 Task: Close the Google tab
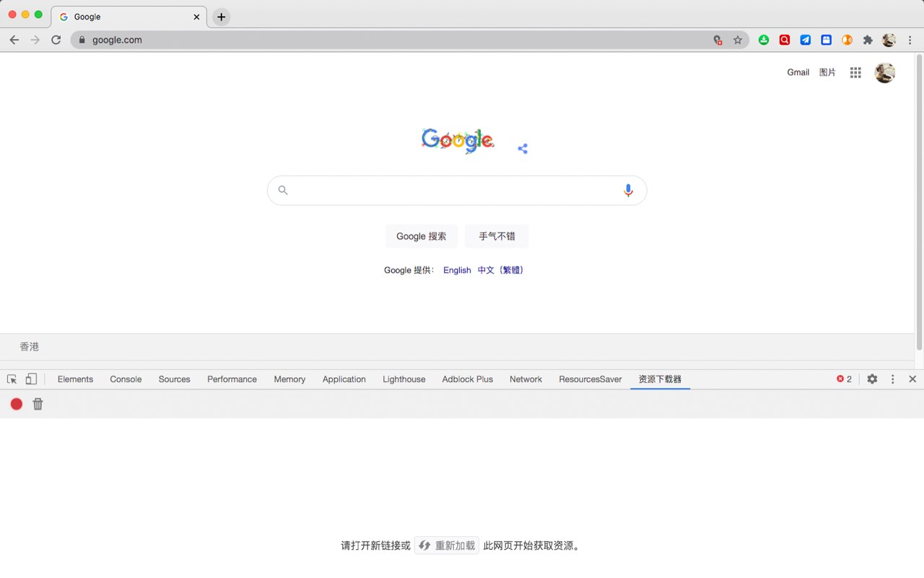[x=196, y=17]
